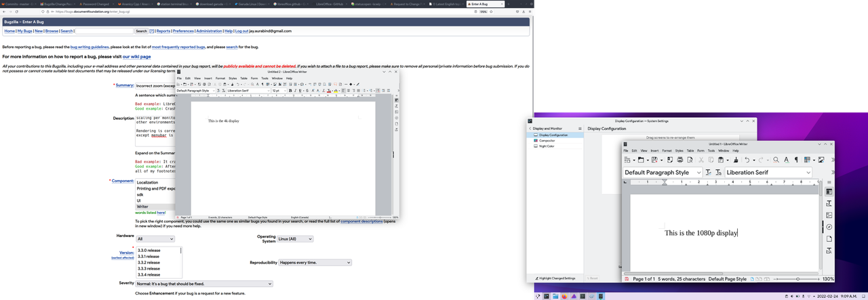868x300 pixels.
Task: Click Export as PDF icon in Untitled 1 Writer
Action: 670,160
